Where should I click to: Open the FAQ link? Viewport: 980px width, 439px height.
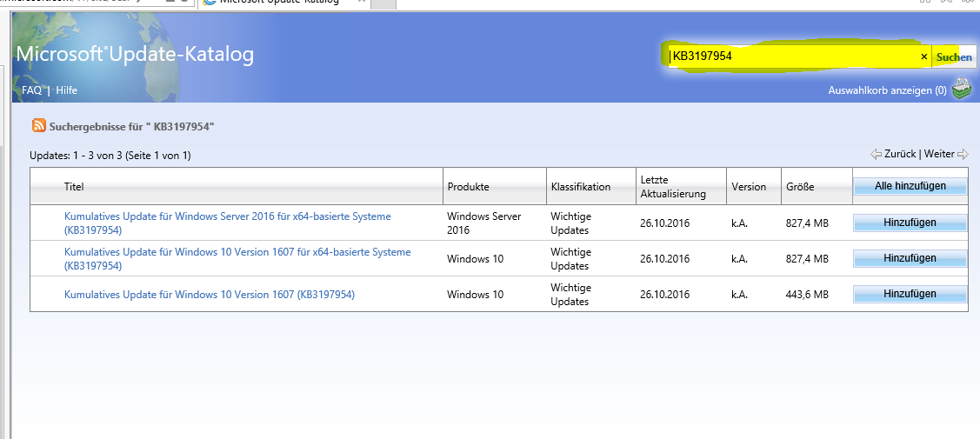[31, 90]
